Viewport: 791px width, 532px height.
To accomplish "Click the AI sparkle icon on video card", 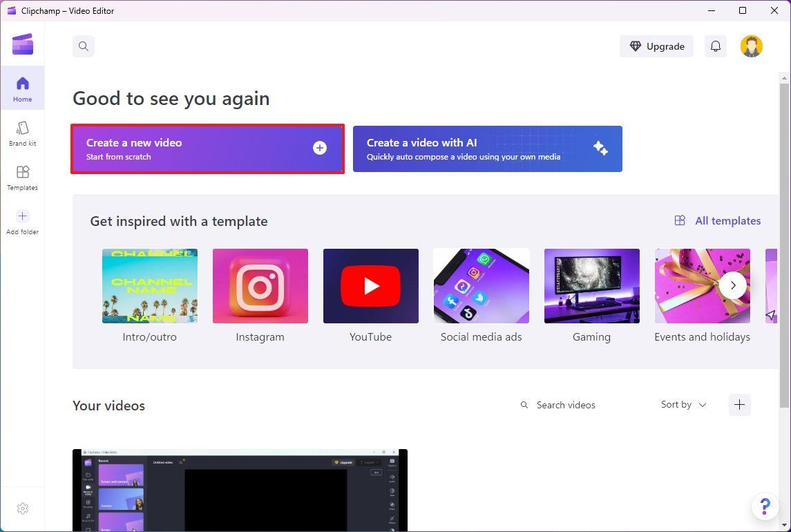I will point(600,148).
